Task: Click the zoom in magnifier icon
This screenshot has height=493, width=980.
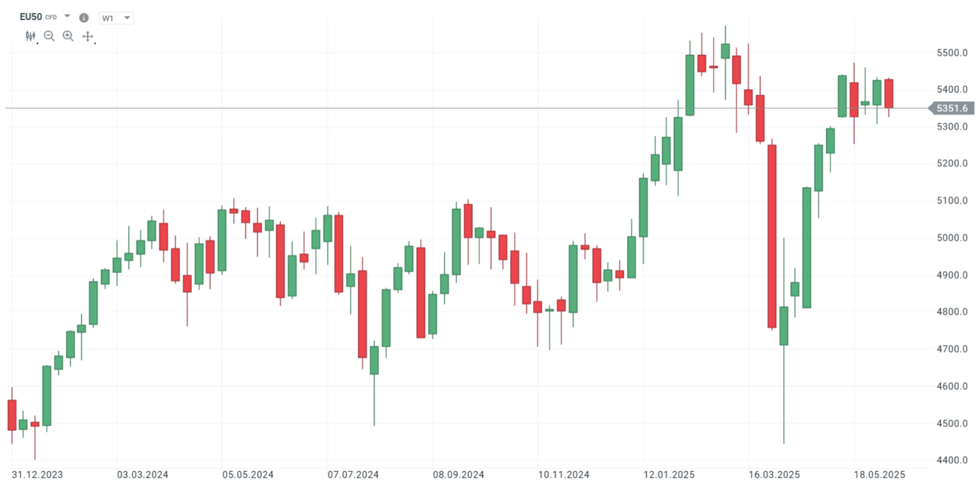Action: (x=68, y=36)
